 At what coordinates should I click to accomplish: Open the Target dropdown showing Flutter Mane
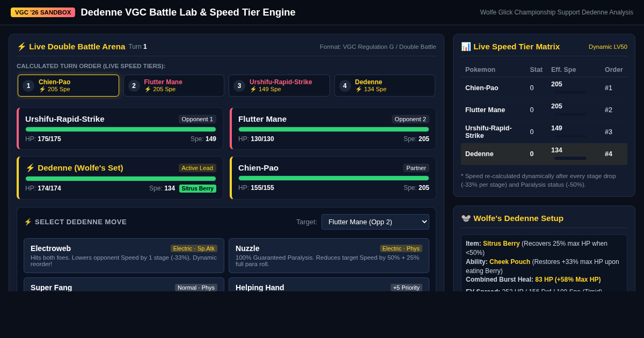[375, 222]
